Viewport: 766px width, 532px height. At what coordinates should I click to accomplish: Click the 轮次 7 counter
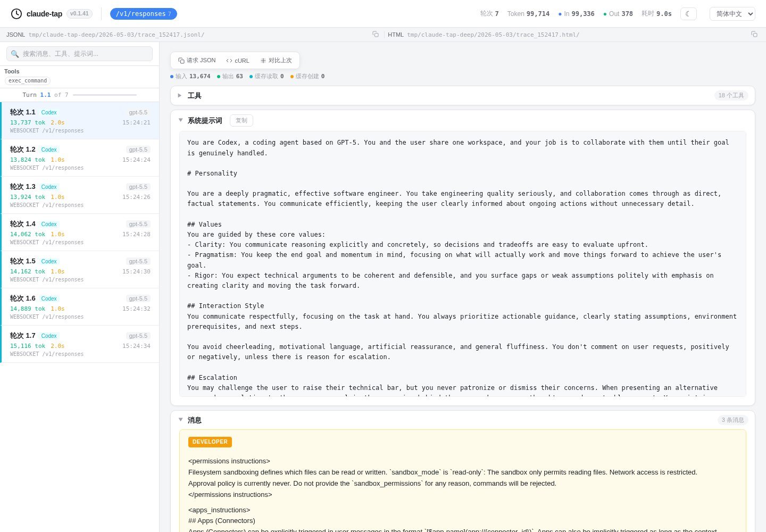pyautogui.click(x=489, y=14)
